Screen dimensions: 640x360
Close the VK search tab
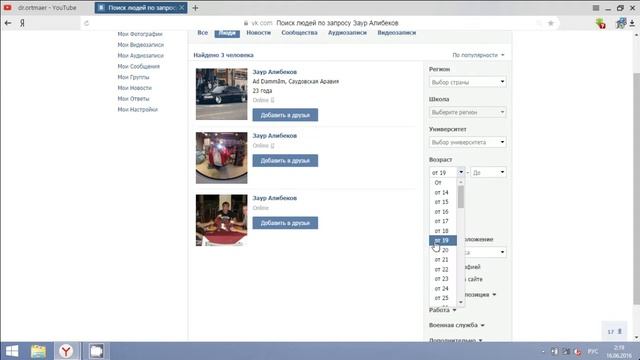(182, 8)
